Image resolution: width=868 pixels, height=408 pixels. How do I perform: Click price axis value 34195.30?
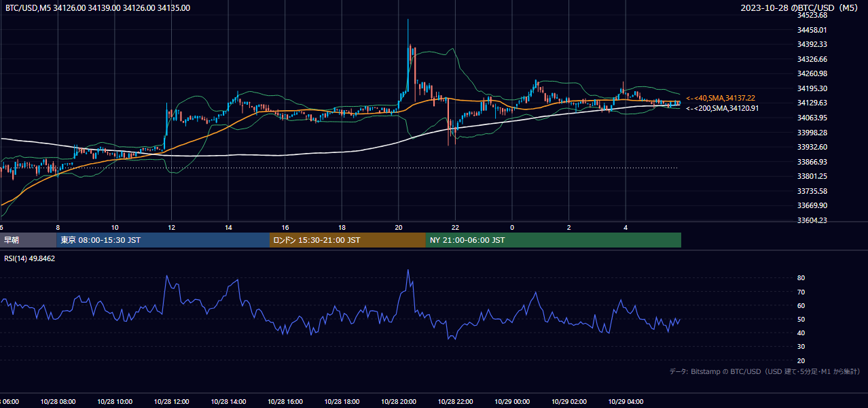click(812, 88)
